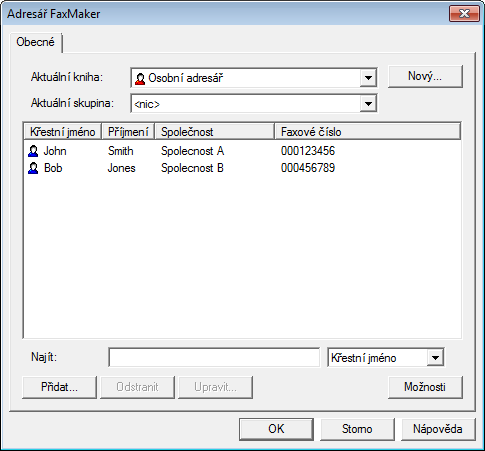
Task: Switch to the Obecné tab
Action: [x=35, y=42]
